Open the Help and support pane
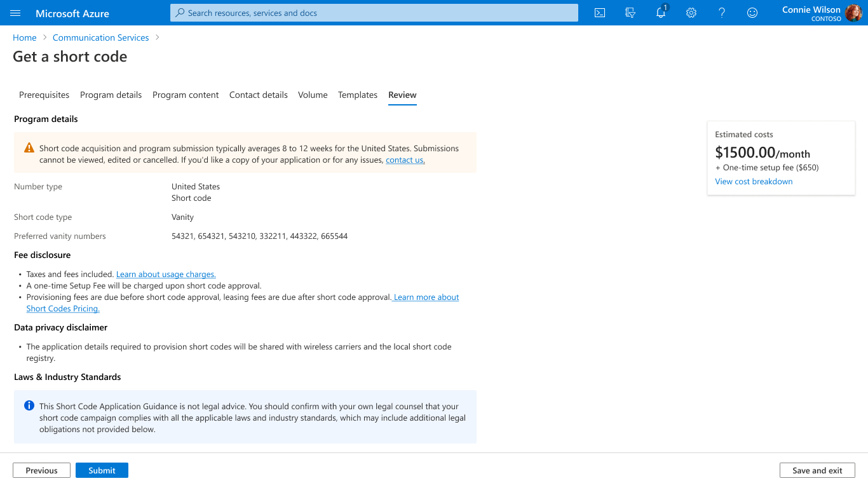The image size is (868, 488). (721, 13)
